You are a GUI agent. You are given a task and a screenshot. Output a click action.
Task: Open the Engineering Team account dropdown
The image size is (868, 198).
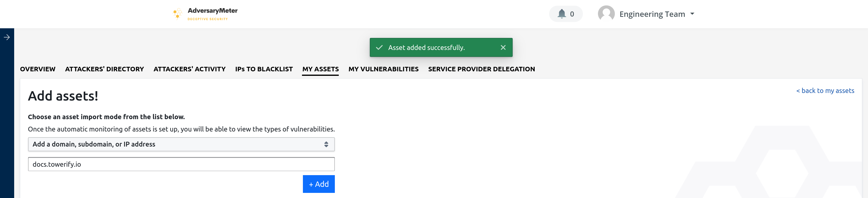click(656, 14)
